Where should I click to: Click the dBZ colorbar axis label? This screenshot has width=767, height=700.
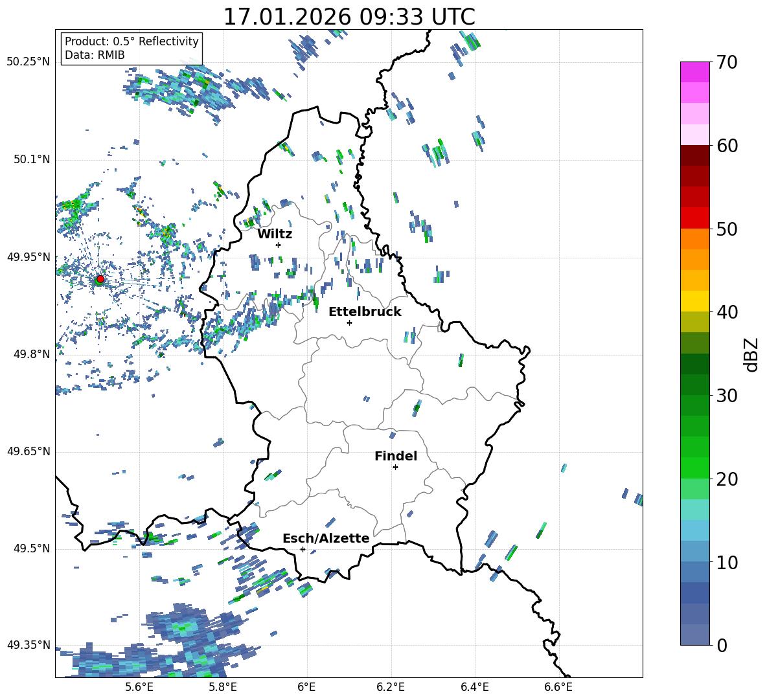[751, 355]
